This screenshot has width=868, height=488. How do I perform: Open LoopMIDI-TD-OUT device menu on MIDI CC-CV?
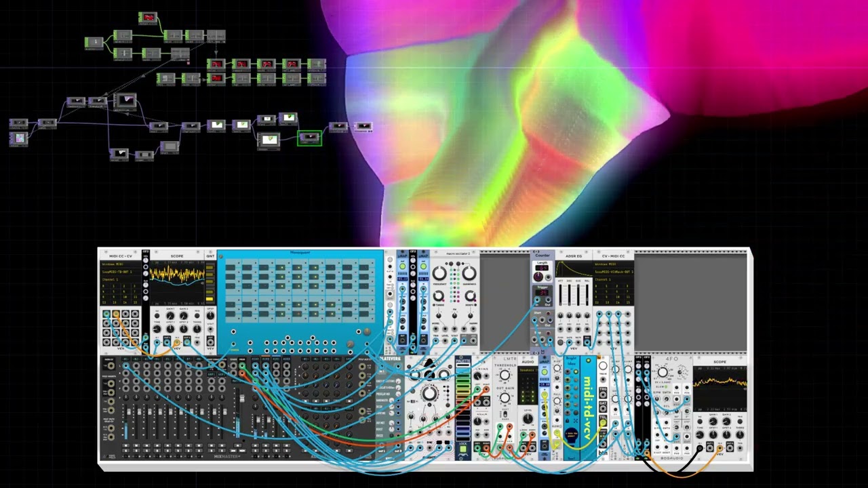(121, 272)
